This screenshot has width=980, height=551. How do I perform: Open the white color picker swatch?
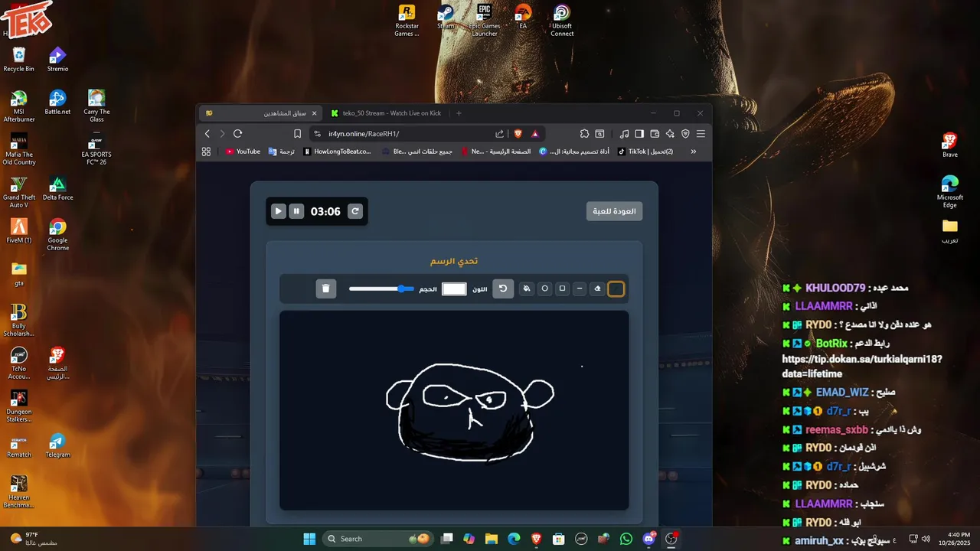click(x=454, y=289)
